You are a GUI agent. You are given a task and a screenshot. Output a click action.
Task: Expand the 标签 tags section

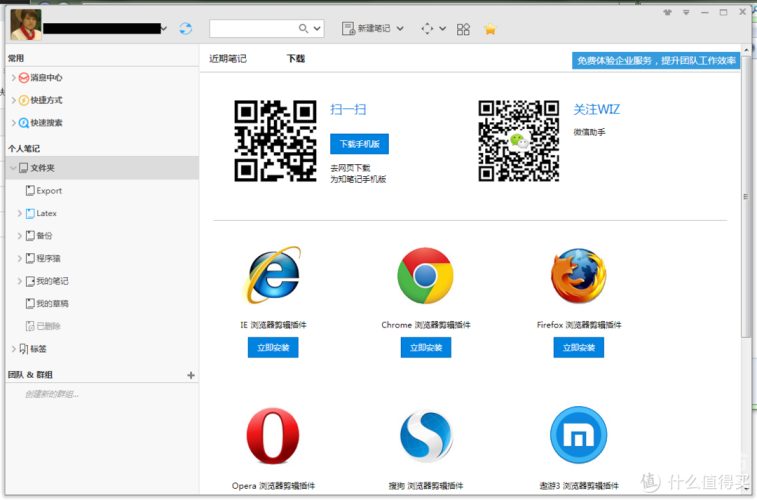[13, 349]
